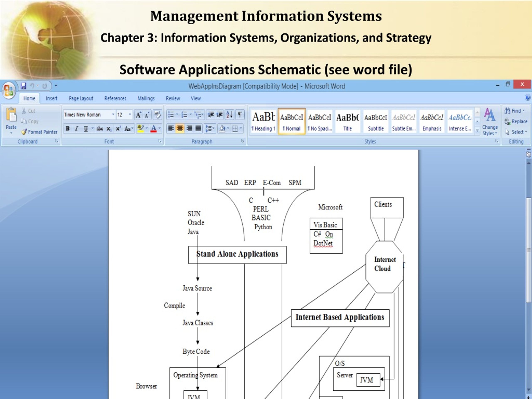Screen dimensions: 532x399
Task: Toggle left text alignment
Action: 171,129
